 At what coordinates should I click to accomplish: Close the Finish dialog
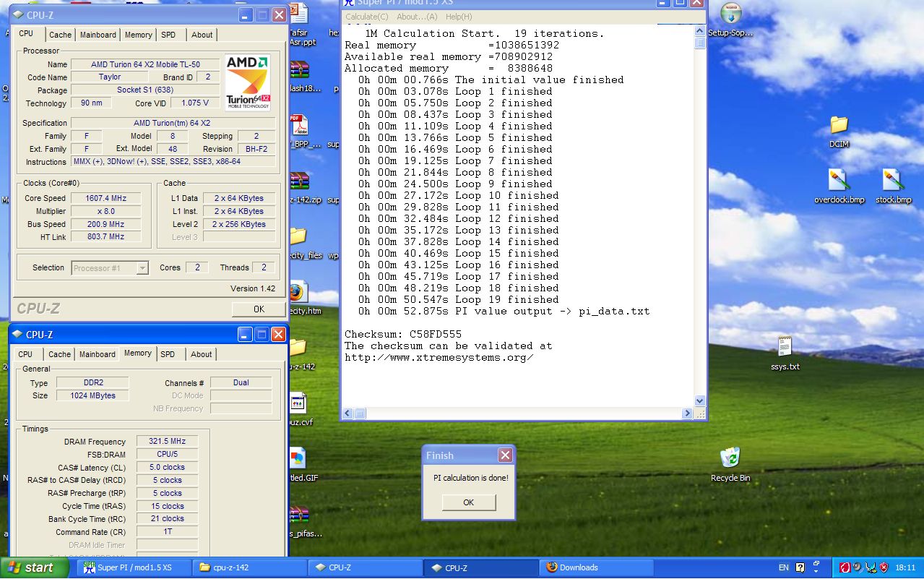pyautogui.click(x=505, y=455)
